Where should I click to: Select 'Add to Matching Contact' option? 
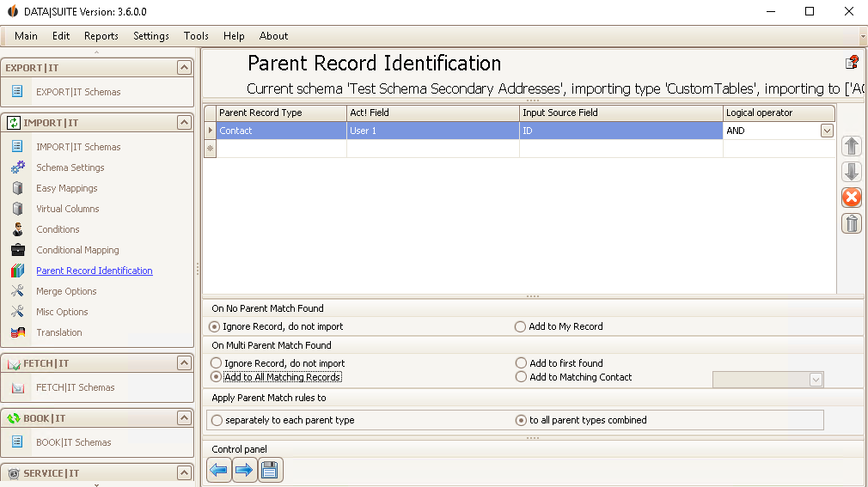(521, 377)
